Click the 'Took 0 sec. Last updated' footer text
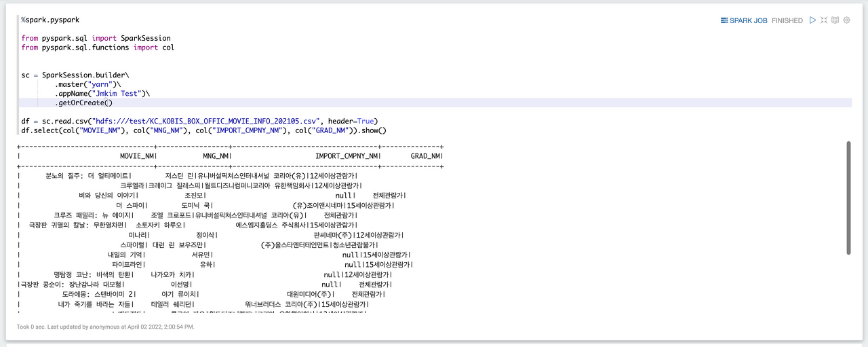Screen dimensions: 868x347 (105, 327)
